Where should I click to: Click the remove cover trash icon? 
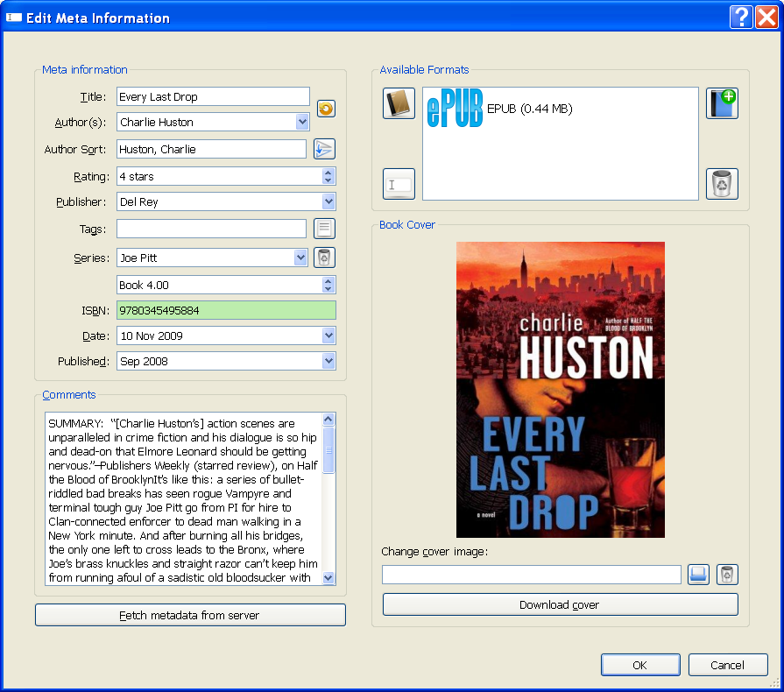[x=727, y=575]
